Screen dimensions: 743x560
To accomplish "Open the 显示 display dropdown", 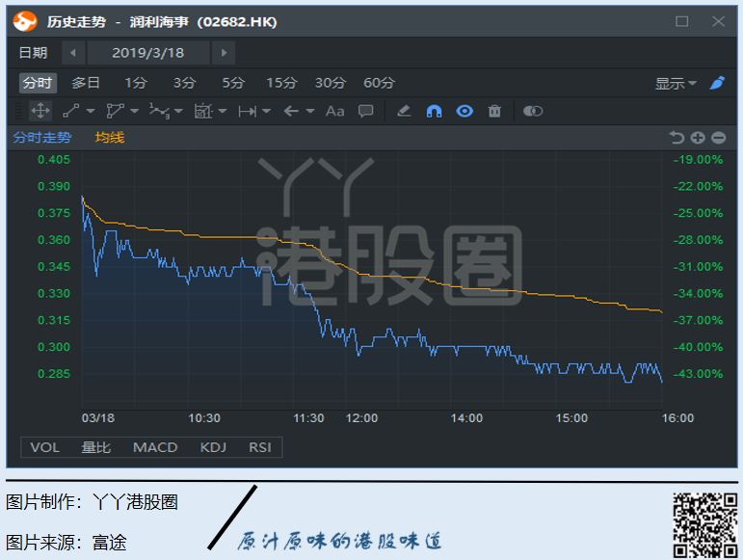I will pyautogui.click(x=676, y=84).
